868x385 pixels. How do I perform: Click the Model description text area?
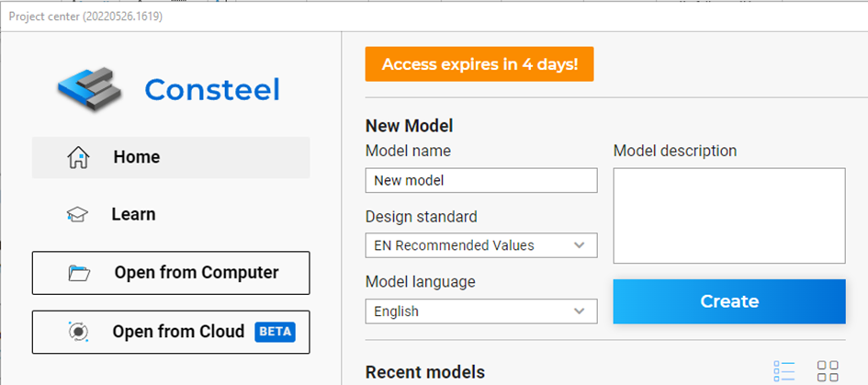point(729,216)
